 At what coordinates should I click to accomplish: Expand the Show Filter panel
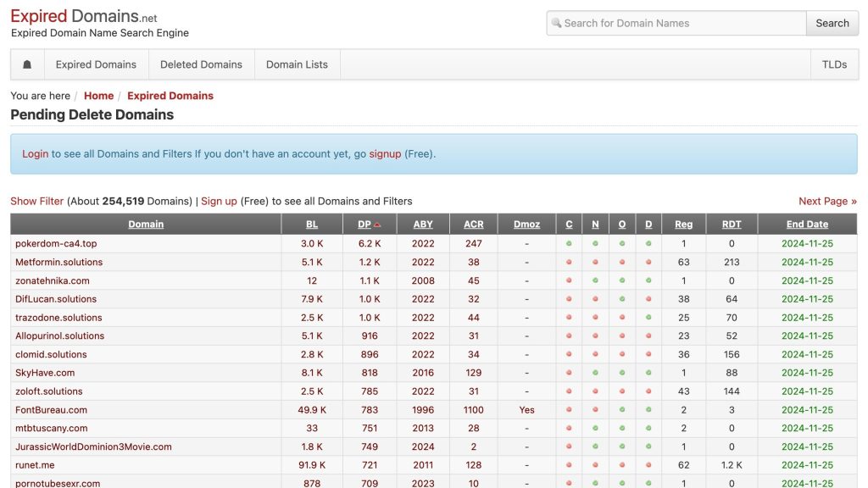point(37,202)
